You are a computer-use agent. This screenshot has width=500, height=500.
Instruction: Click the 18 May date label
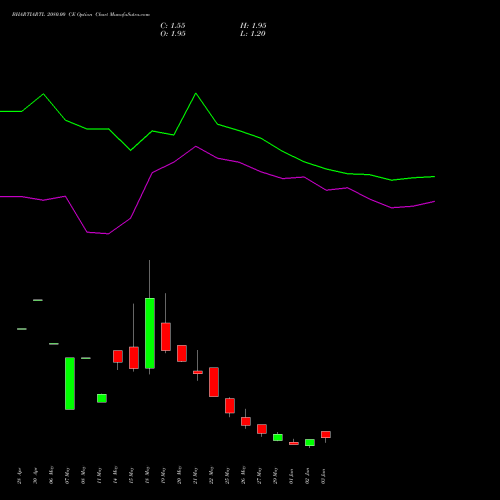[147, 476]
